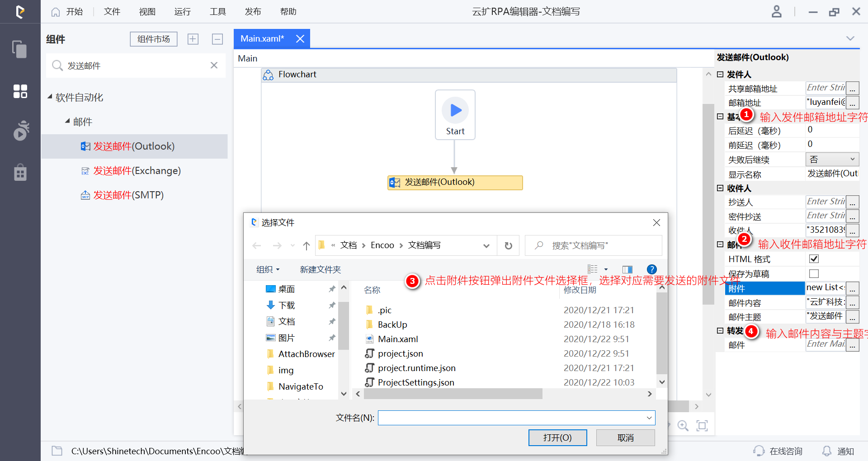Open the 邮件主题 ellipsis button
Viewport: 868px width, 461px height.
click(x=852, y=317)
